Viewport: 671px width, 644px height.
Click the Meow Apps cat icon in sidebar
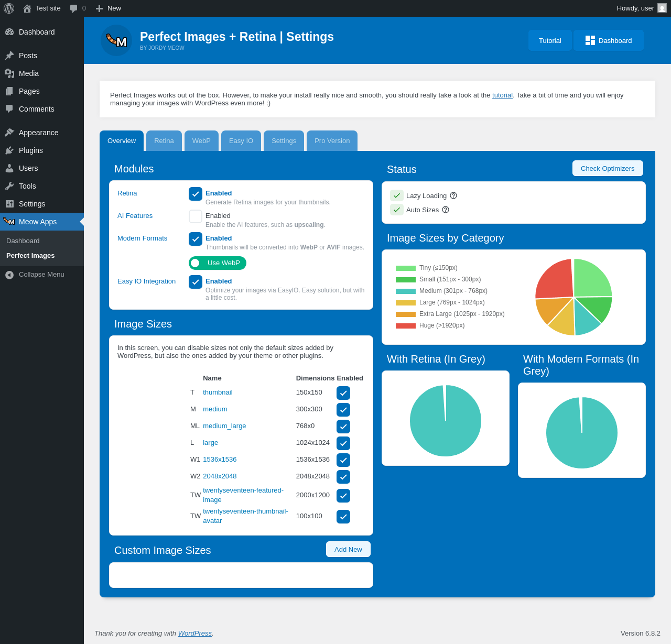pyautogui.click(x=9, y=221)
